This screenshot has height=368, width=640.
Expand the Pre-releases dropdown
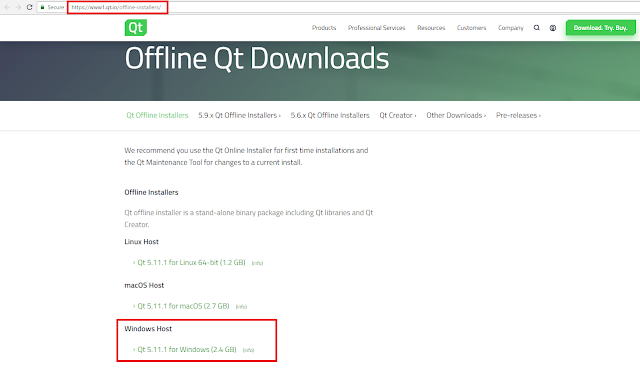(x=518, y=115)
